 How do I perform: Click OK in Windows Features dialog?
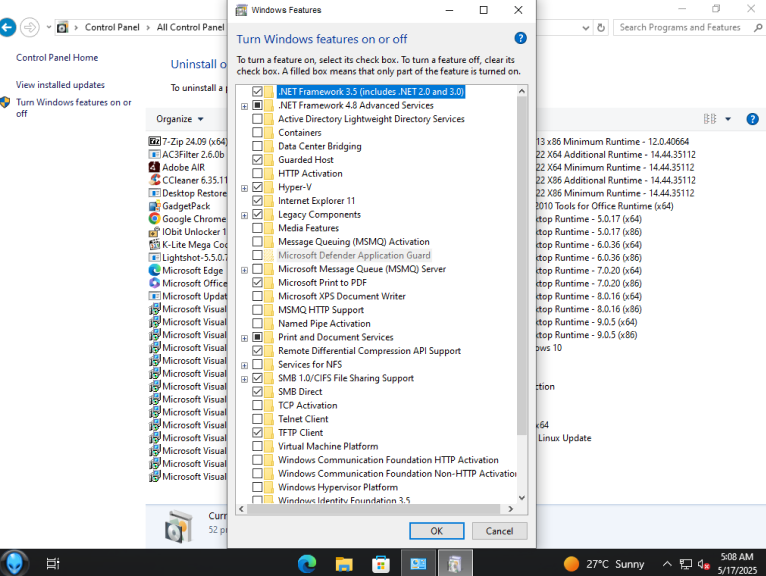(x=436, y=531)
